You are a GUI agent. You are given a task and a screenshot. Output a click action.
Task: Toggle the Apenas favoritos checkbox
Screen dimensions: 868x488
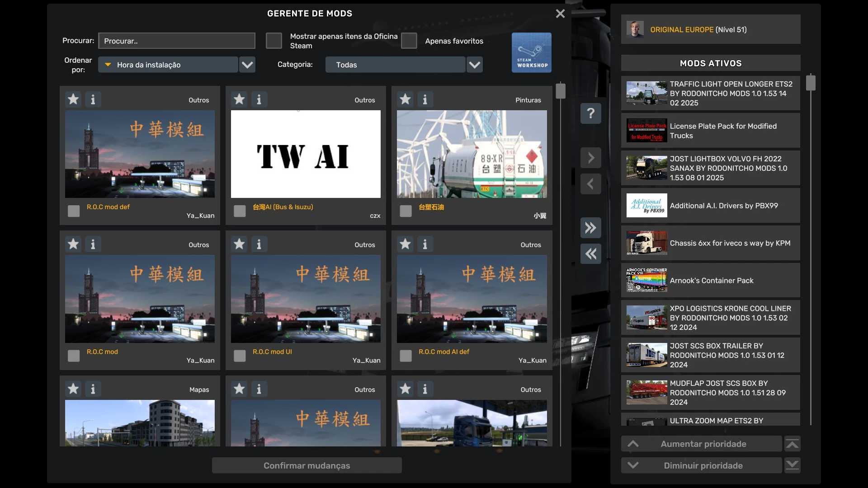(409, 41)
